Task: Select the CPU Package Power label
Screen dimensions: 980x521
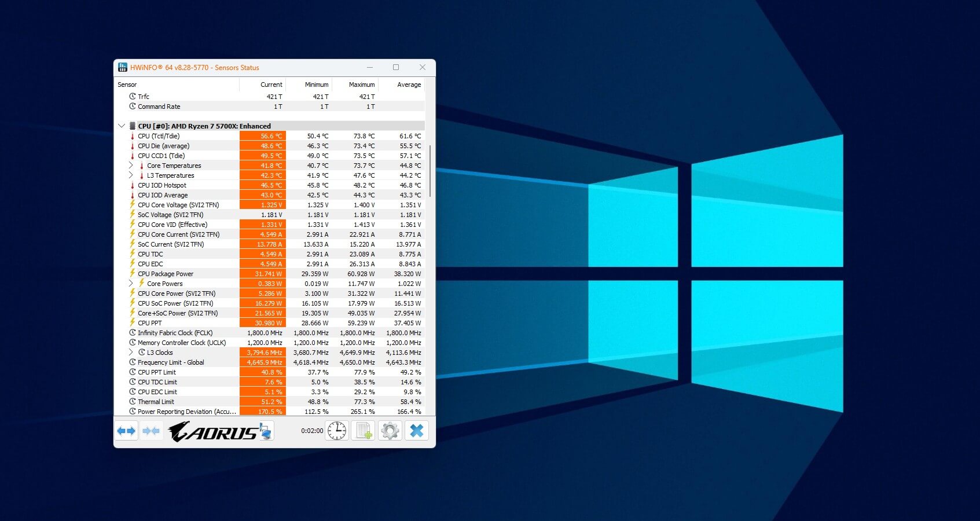Action: click(x=166, y=274)
